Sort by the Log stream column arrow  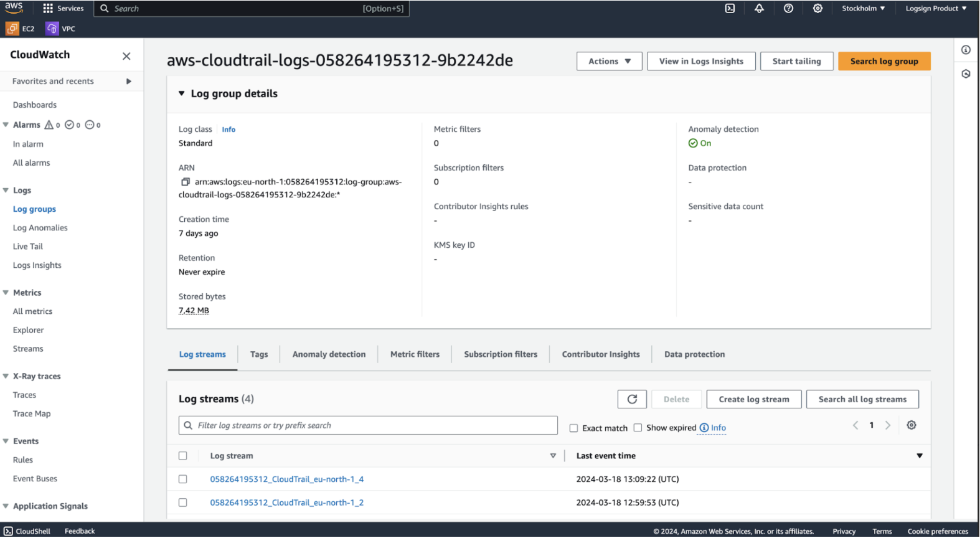tap(553, 456)
